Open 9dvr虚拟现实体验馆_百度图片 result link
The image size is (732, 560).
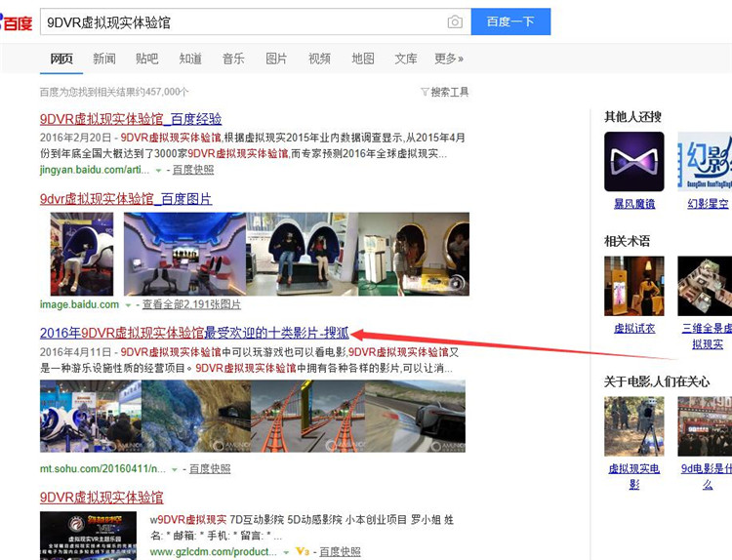pyautogui.click(x=126, y=199)
